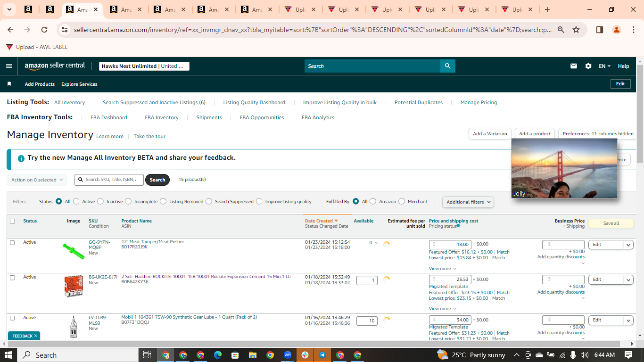Filter by Fulfilled By Merchant
This screenshot has width=644, height=362.
click(402, 201)
